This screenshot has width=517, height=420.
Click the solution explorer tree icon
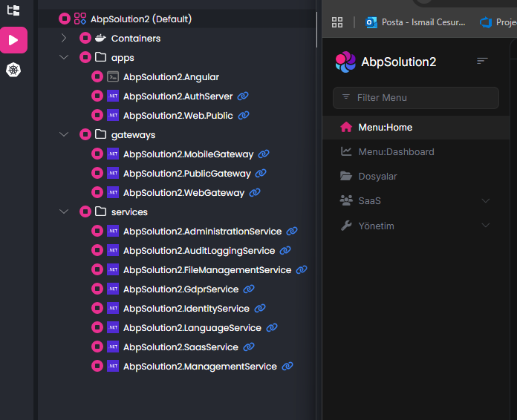13,10
